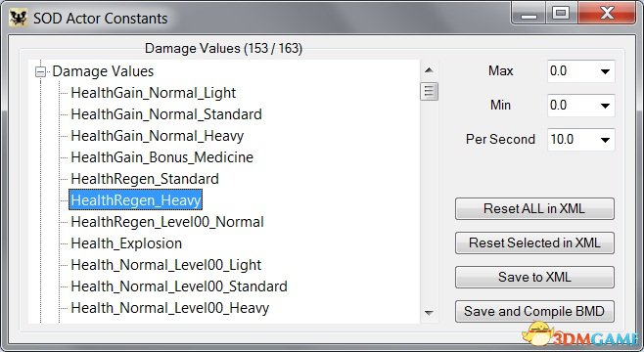The image size is (644, 352).
Task: Click Reset Selected in XML button
Action: tap(534, 242)
